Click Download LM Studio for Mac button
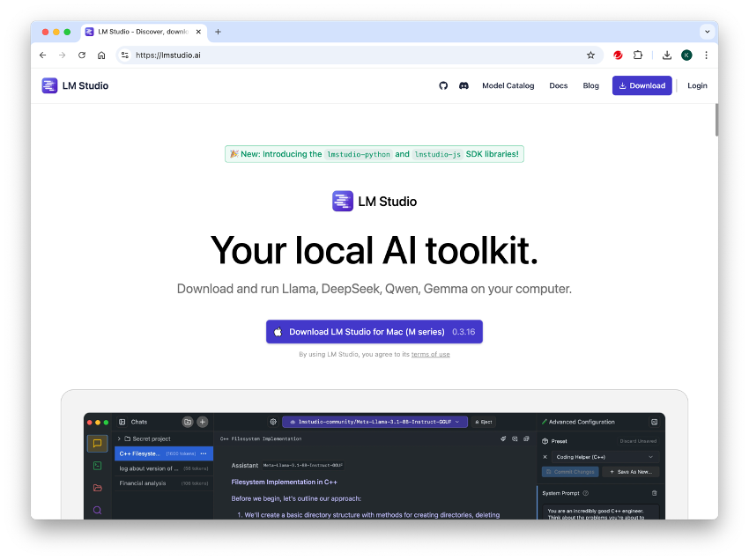This screenshot has height=560, width=749. click(374, 332)
